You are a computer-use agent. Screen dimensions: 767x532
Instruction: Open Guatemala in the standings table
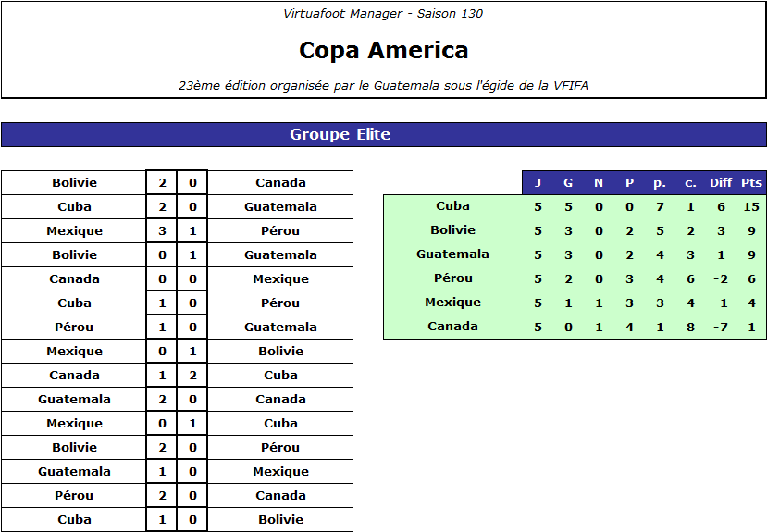click(x=452, y=254)
